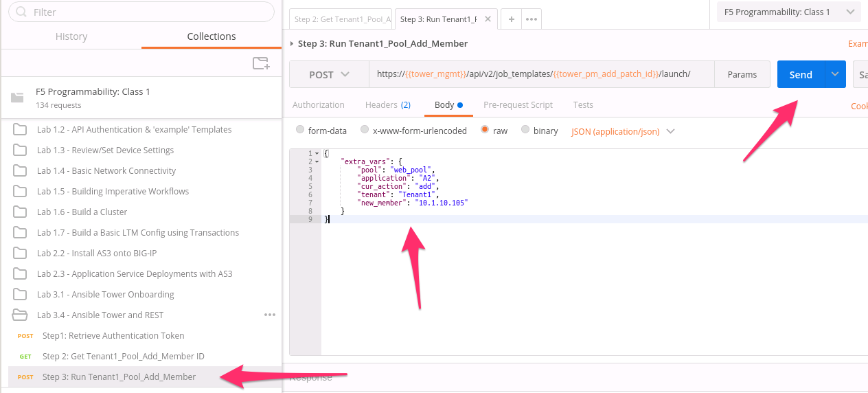Click the Lab 1.6 Build a Cluster folder icon
Image resolution: width=868 pixels, height=393 pixels.
20,212
